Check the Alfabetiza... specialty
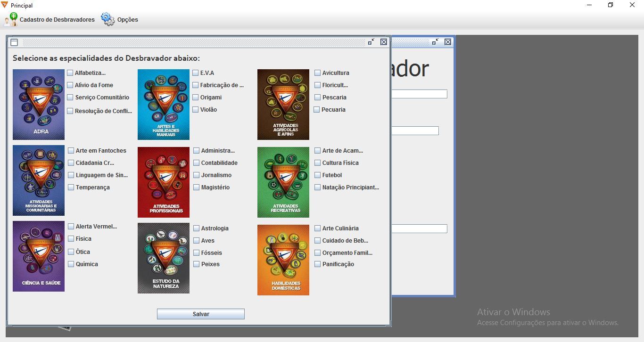 coord(70,73)
